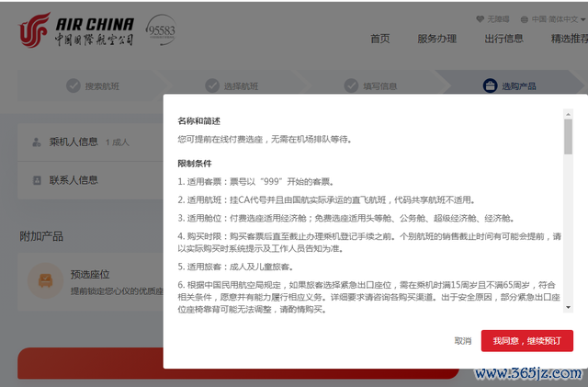Click the dialog scrollbar down arrow
588x387 pixels.
568,307
